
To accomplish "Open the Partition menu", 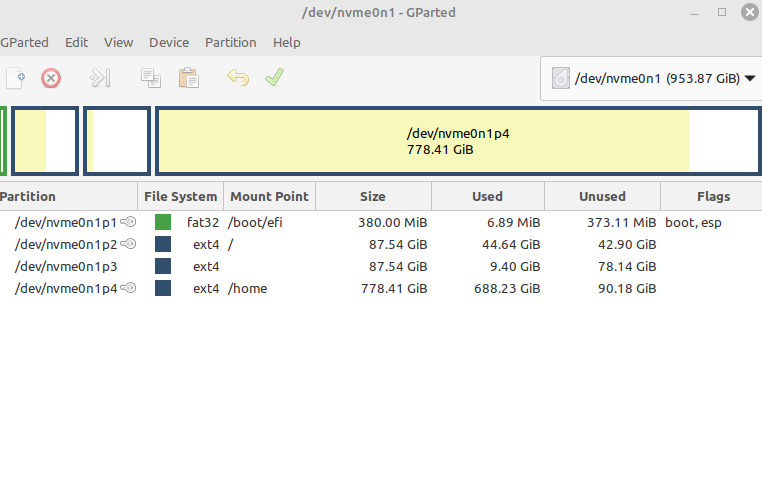I will pyautogui.click(x=230, y=42).
